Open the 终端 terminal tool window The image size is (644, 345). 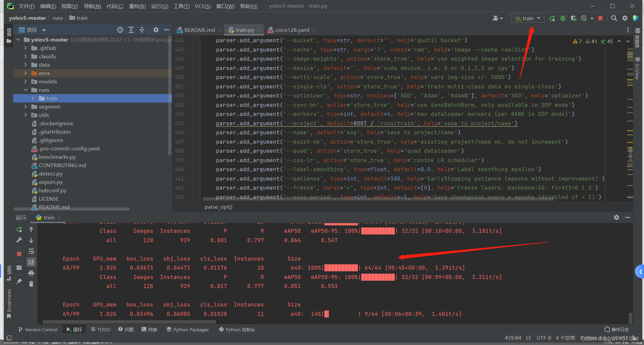pos(149,330)
